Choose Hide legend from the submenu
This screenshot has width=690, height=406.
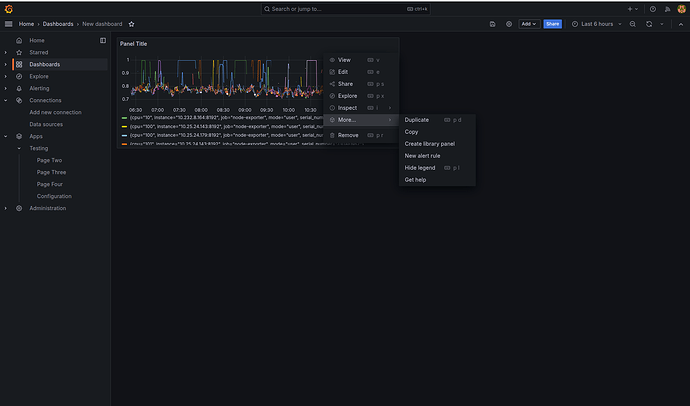(437, 168)
